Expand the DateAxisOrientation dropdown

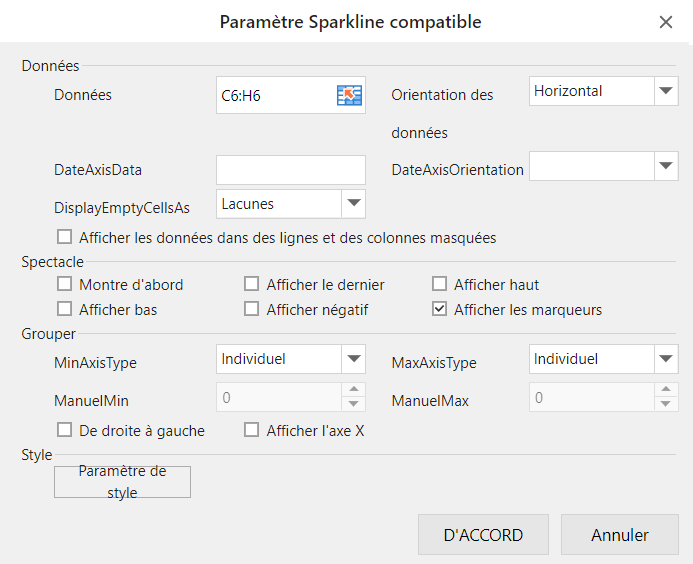(x=667, y=166)
